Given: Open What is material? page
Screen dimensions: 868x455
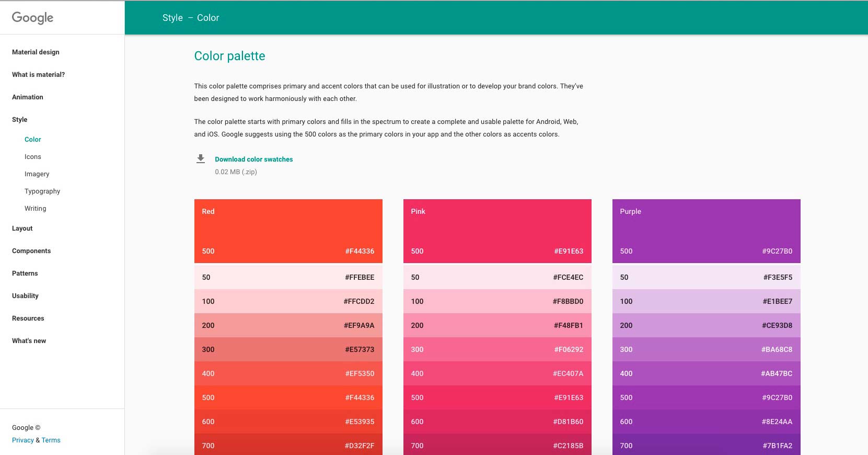Looking at the screenshot, I should (x=39, y=74).
